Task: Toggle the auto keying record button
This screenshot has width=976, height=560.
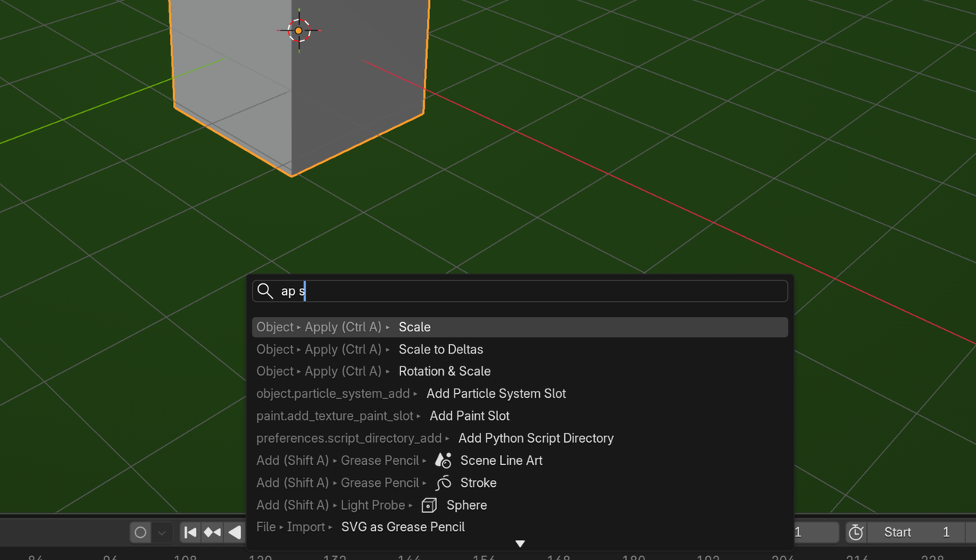Action: tap(140, 533)
